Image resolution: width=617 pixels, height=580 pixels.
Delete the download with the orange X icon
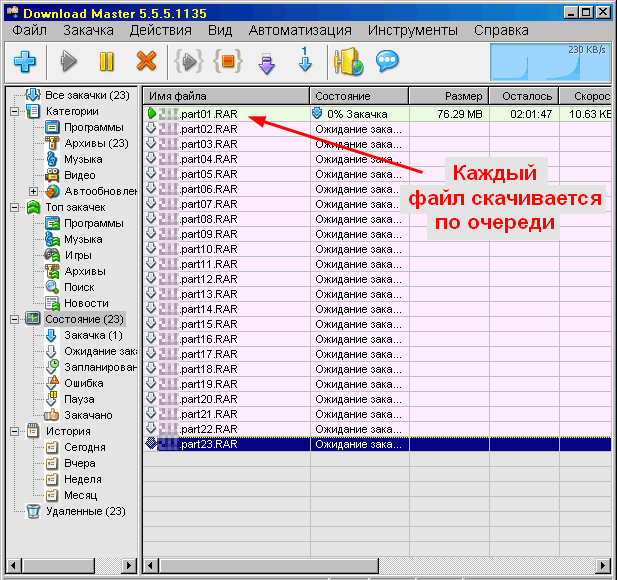pyautogui.click(x=146, y=61)
